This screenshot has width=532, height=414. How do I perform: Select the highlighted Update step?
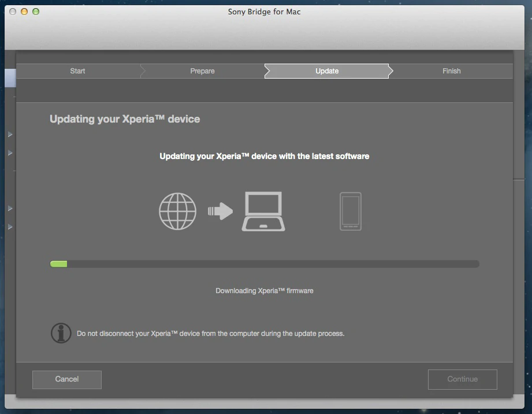click(x=327, y=71)
